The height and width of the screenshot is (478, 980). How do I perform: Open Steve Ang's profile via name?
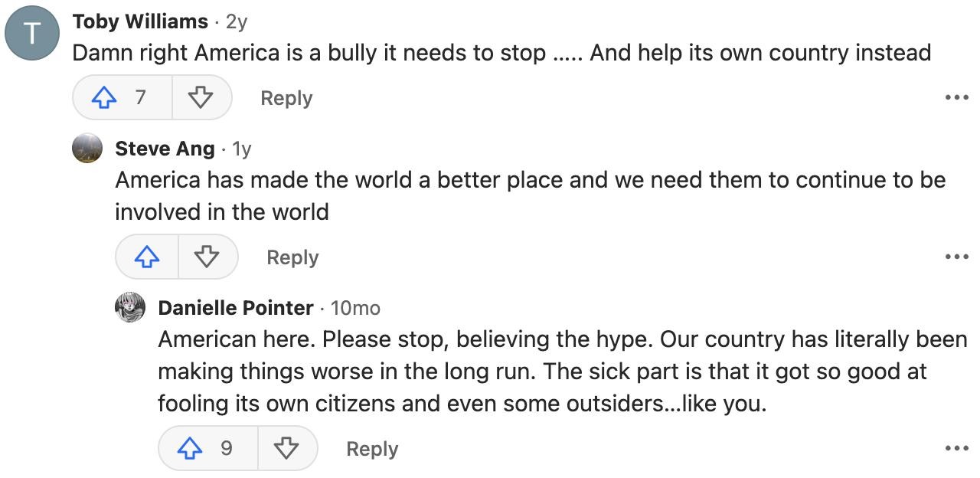pyautogui.click(x=165, y=148)
